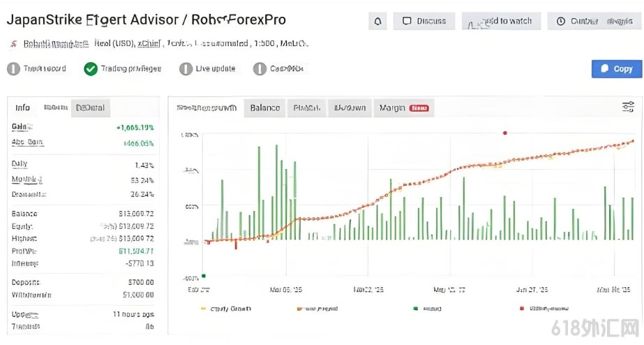Click the monthly value 53.24%
Image resolution: width=644 pixels, height=345 pixels.
pyautogui.click(x=142, y=180)
